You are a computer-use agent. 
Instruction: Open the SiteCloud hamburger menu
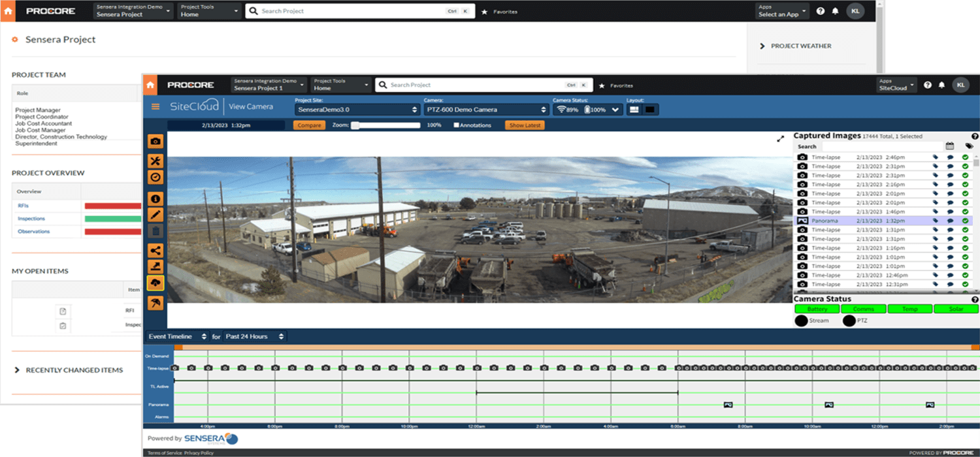point(155,106)
